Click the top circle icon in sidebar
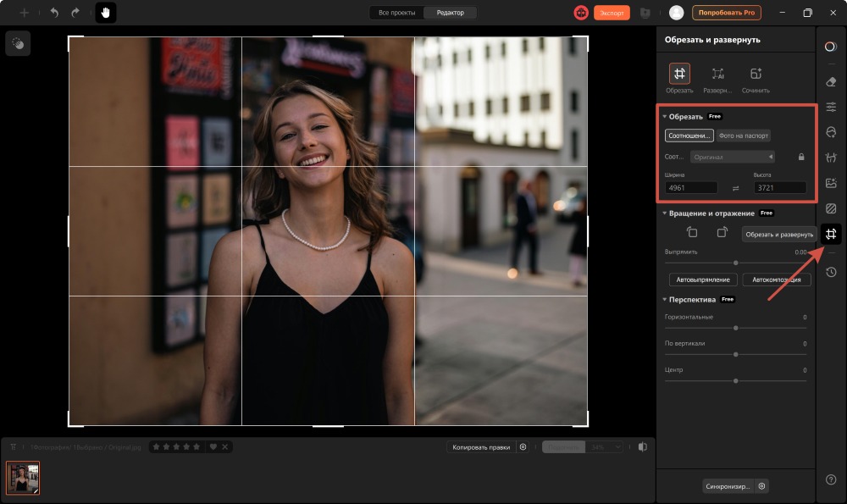847x504 pixels. pyautogui.click(x=831, y=47)
